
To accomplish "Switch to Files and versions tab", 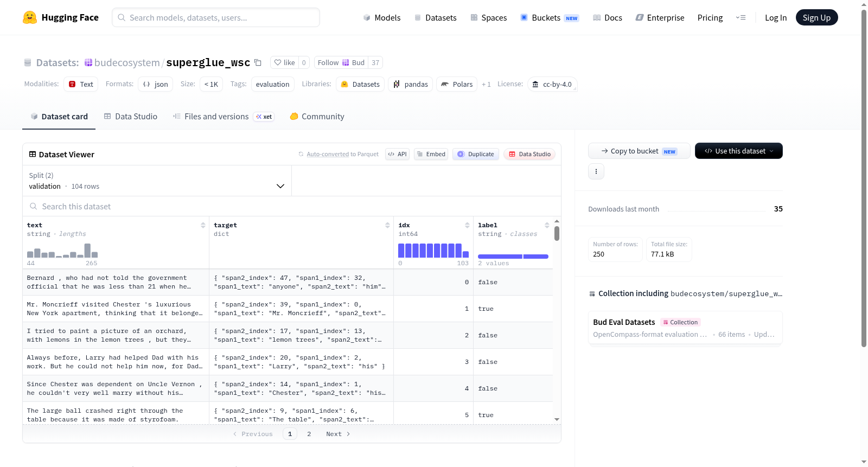I will point(224,117).
